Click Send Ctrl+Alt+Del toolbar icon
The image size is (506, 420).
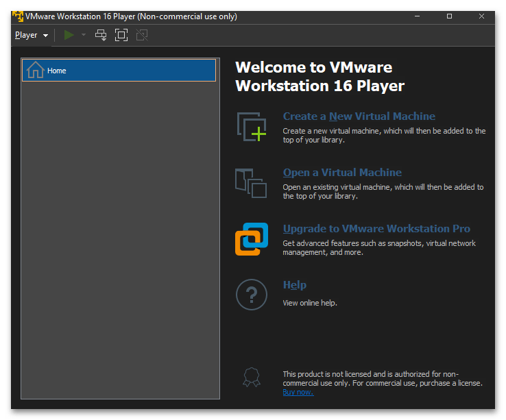point(101,35)
